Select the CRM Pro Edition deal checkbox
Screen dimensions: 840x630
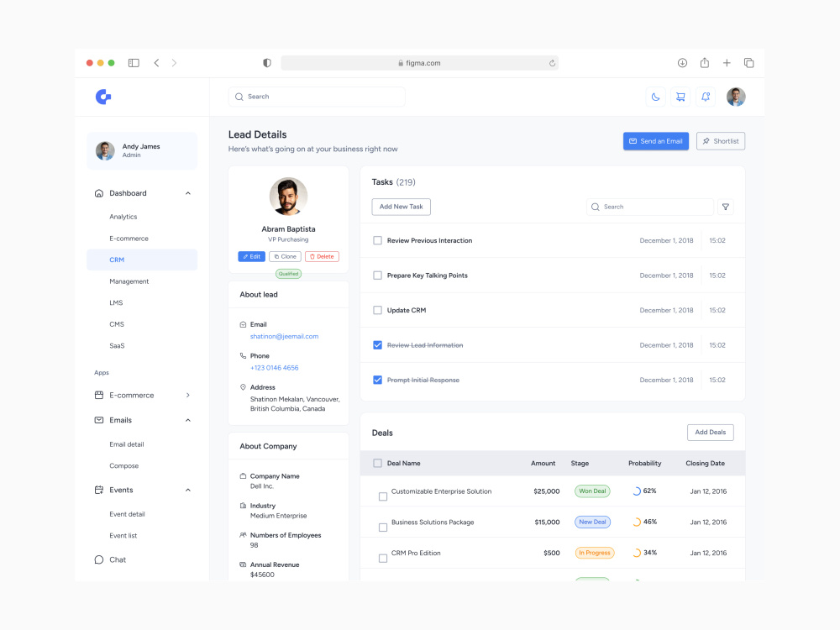(383, 559)
